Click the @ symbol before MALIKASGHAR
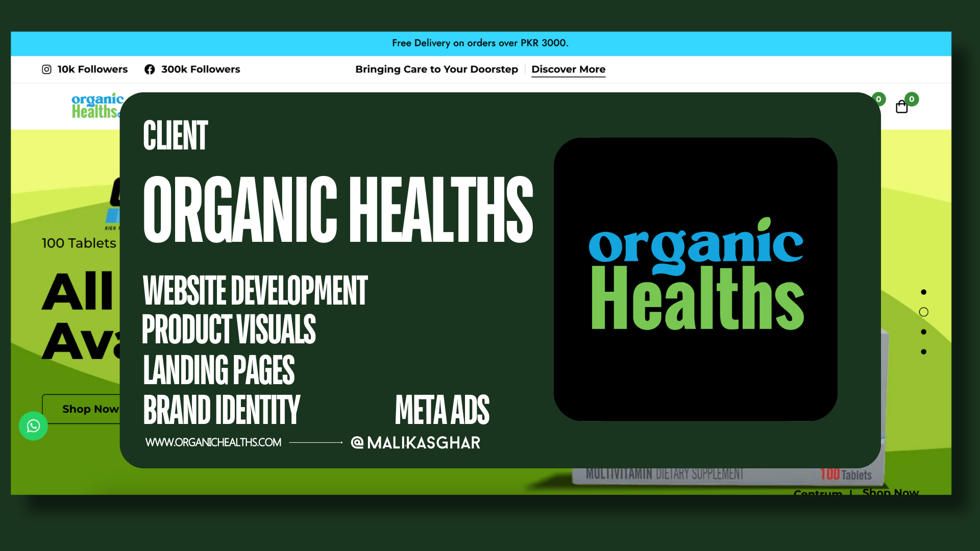This screenshot has height=551, width=980. [x=357, y=442]
